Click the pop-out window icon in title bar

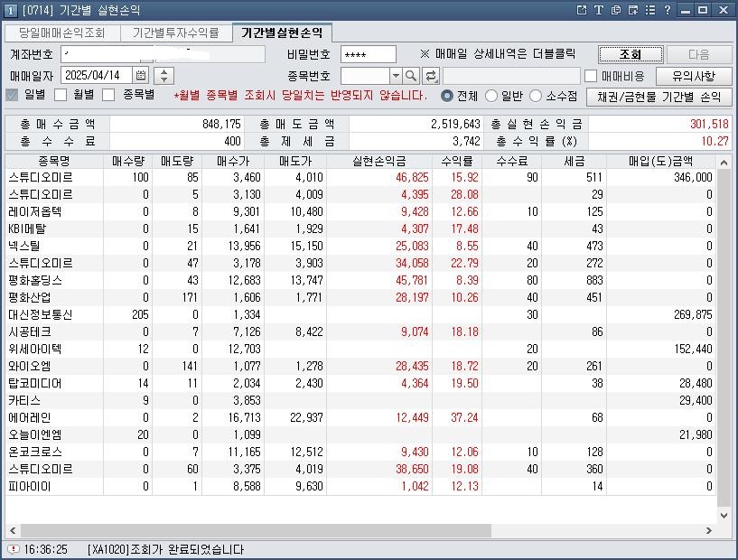(582, 10)
